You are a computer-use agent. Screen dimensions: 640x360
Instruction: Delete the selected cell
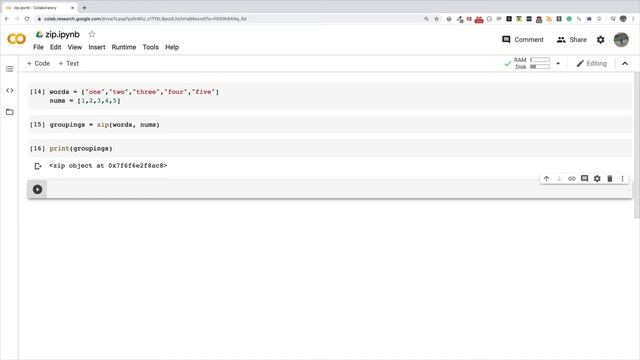click(610, 179)
